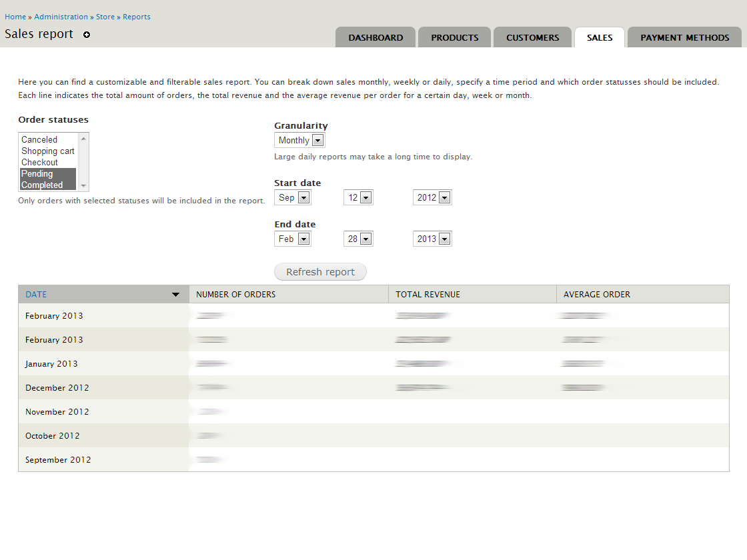Open the Start date year dropdown
Image resolution: width=747 pixels, height=560 pixels.
tap(432, 198)
